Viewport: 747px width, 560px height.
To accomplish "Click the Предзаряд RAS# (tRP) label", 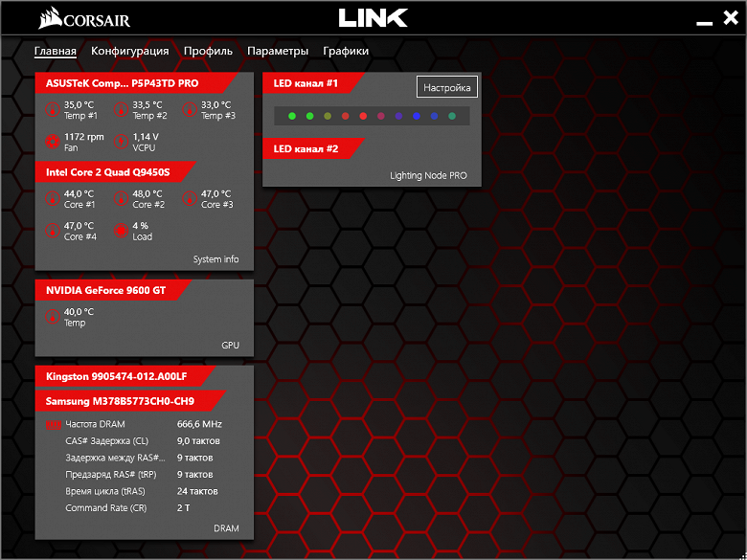I will [111, 474].
